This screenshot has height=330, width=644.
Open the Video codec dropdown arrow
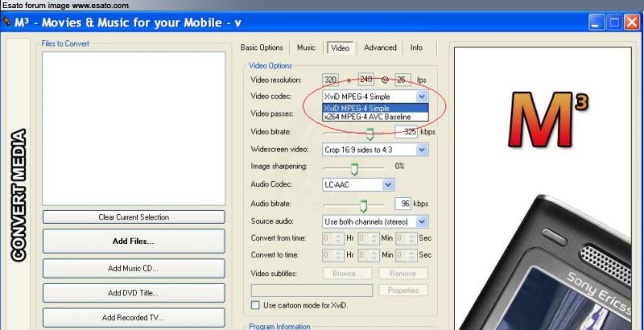pyautogui.click(x=422, y=97)
